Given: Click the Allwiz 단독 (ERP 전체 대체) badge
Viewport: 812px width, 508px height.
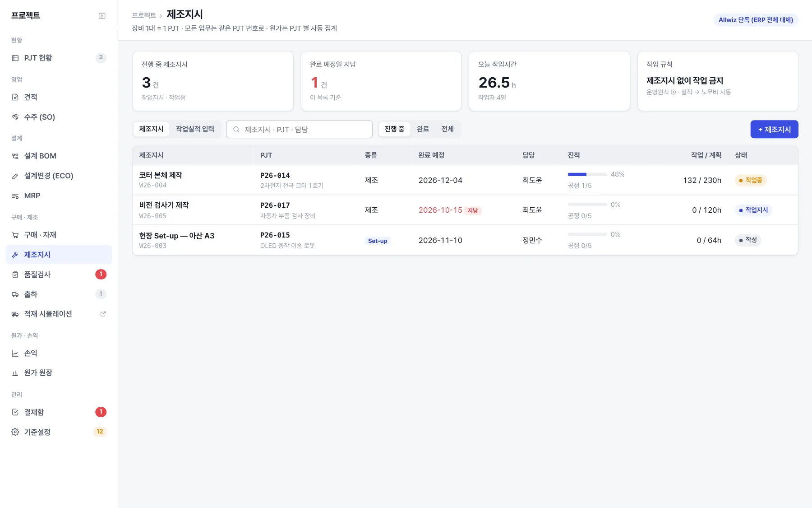Looking at the screenshot, I should (x=756, y=20).
